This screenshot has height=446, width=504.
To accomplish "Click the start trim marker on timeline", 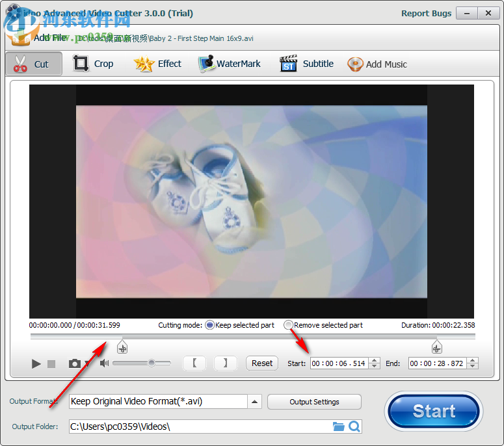I will pyautogui.click(x=122, y=347).
